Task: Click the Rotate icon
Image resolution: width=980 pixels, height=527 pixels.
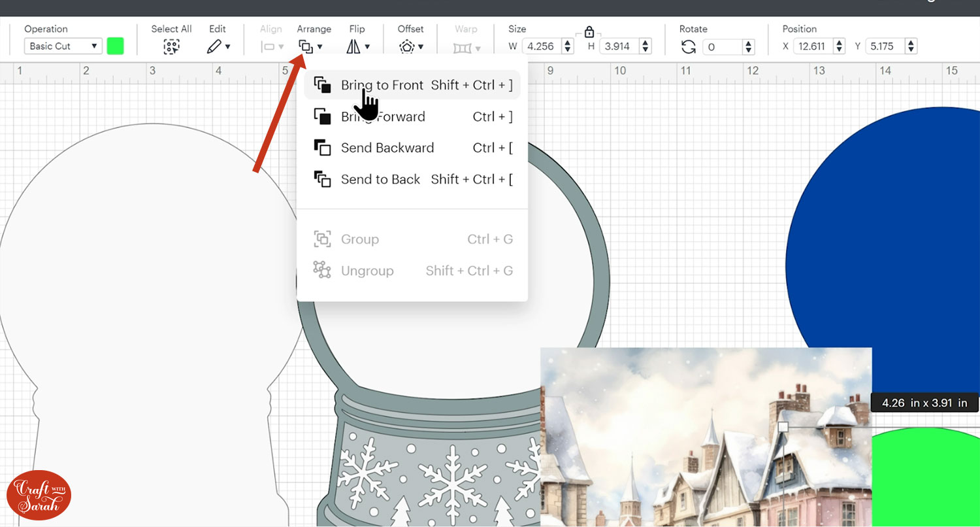Action: pos(688,46)
